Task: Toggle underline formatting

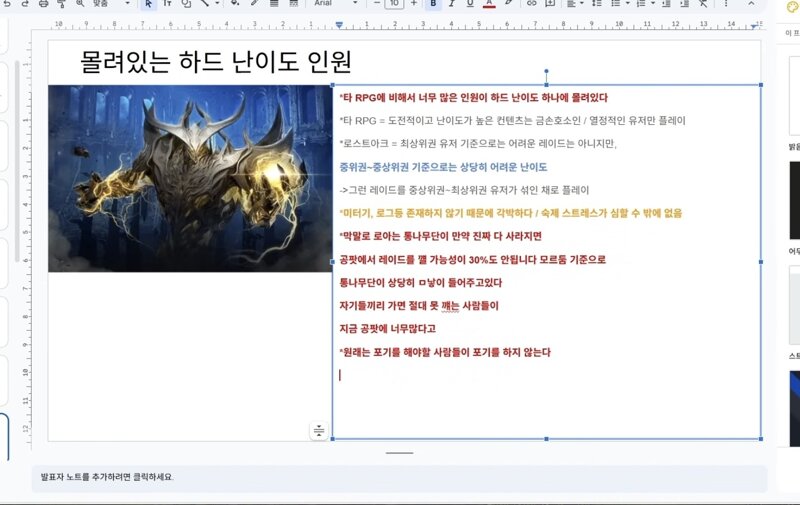Action: coord(470,4)
